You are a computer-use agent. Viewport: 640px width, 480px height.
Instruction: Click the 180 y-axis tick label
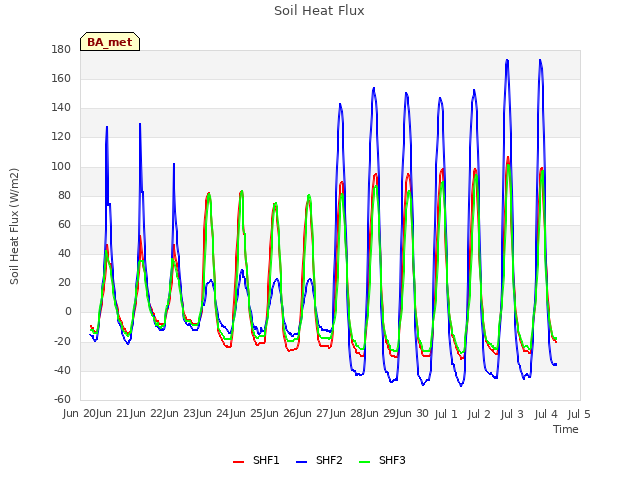point(61,49)
